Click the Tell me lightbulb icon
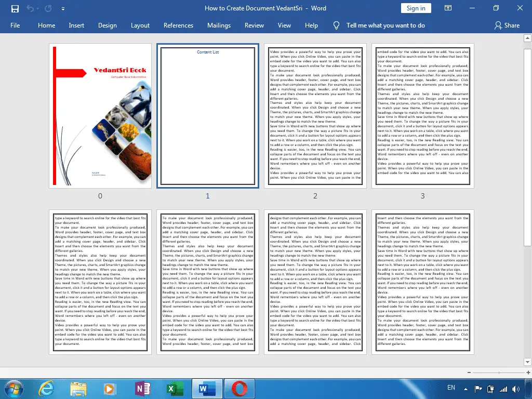The width and height of the screenshot is (532, 399). coord(336,25)
